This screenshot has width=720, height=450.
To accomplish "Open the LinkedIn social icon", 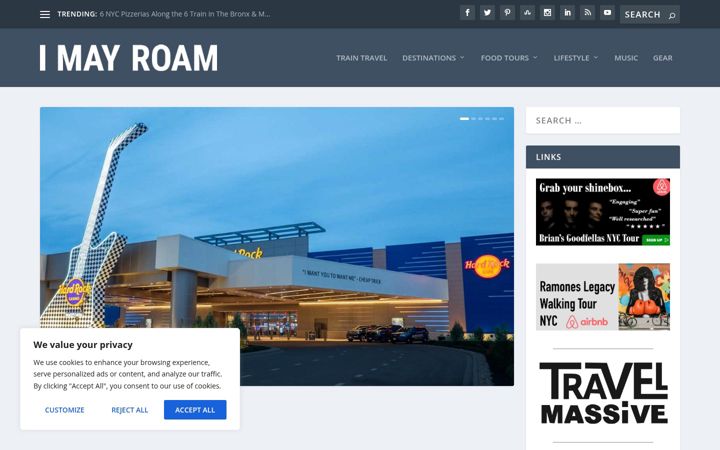I will pos(567,12).
